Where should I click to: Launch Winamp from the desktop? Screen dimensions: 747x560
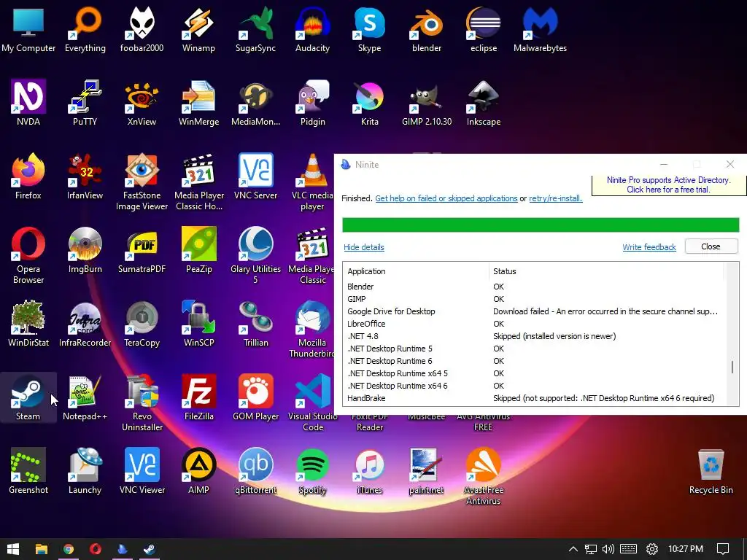coord(198,29)
